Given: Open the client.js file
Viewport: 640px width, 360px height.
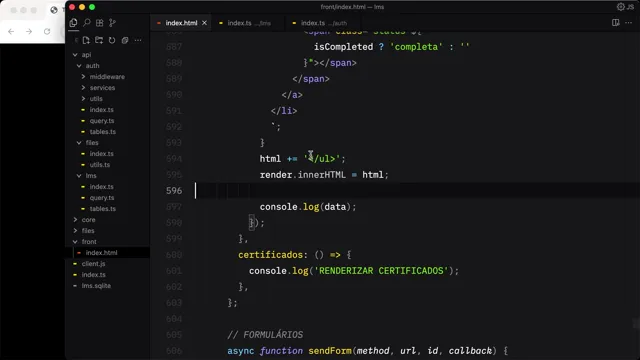Looking at the screenshot, I should click(x=93, y=264).
